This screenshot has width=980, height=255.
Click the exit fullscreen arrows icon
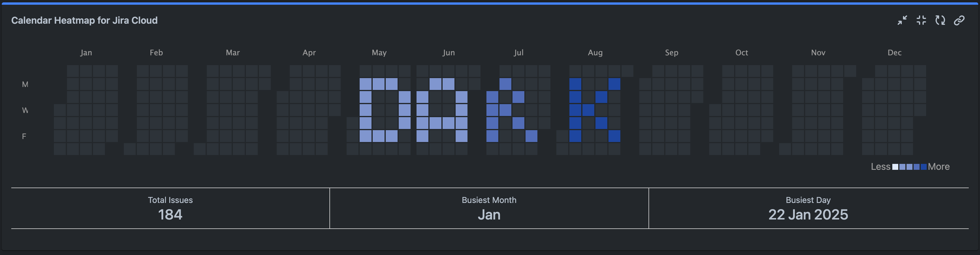902,20
